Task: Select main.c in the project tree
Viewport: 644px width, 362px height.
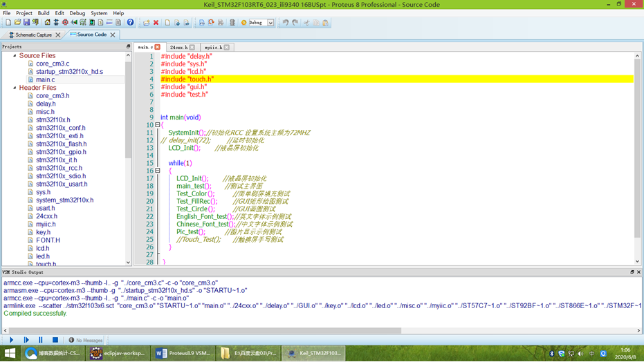Action: (x=45, y=79)
